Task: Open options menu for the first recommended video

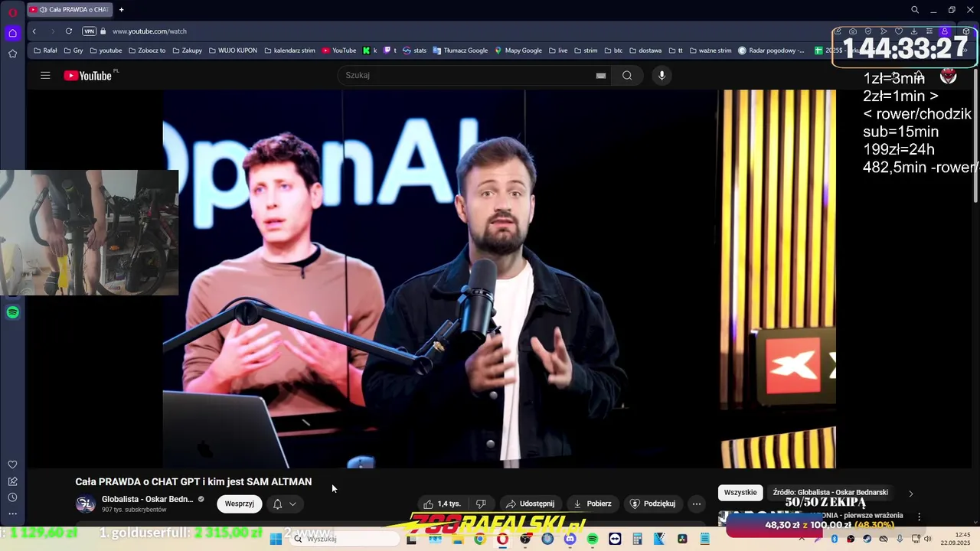Action: coord(919,517)
